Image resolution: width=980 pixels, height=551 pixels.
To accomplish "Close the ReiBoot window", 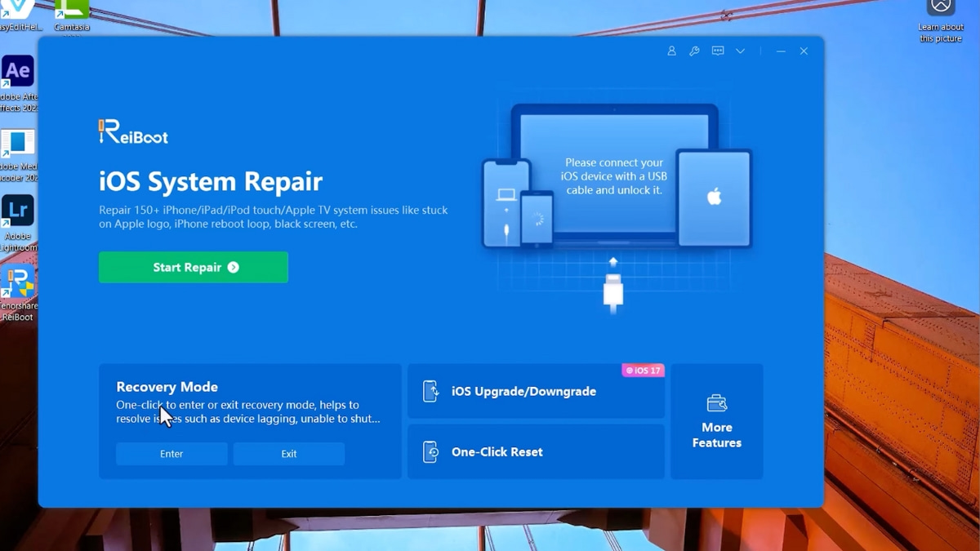I will pos(804,51).
